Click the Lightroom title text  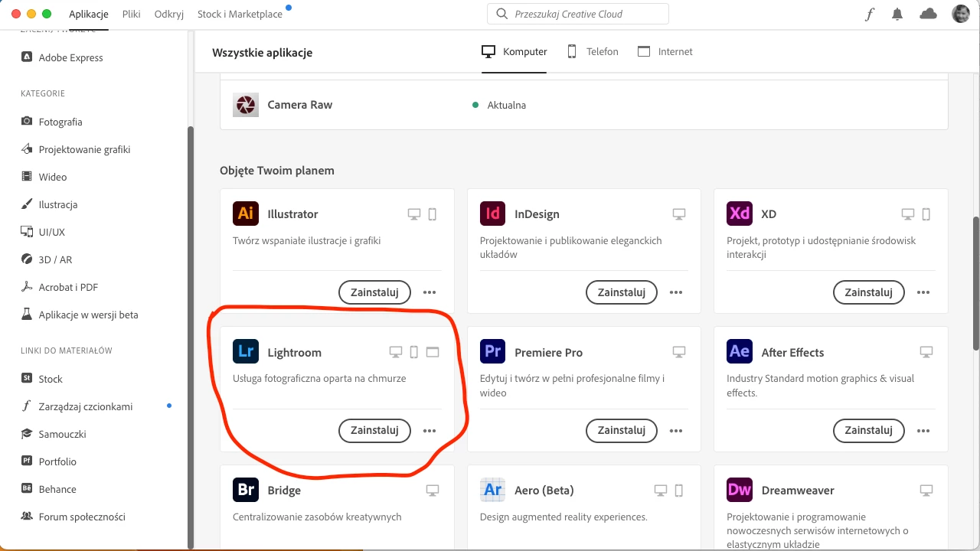coord(295,353)
